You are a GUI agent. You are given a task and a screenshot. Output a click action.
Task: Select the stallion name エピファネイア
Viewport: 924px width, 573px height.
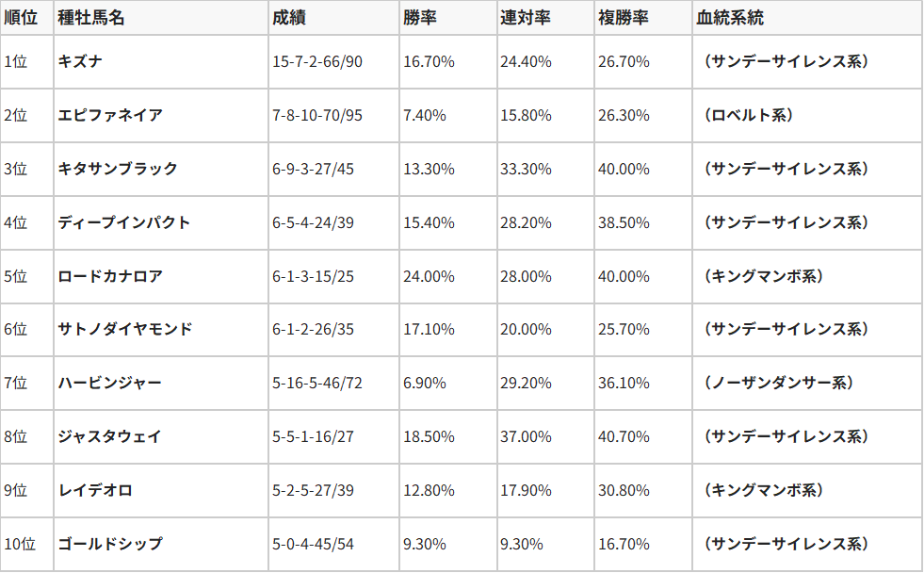(x=109, y=115)
